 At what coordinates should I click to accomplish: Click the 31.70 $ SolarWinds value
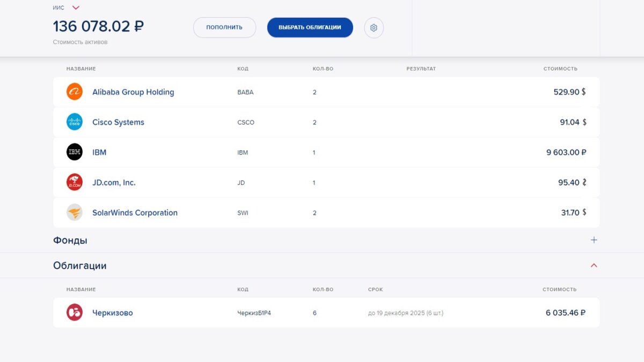[574, 213]
